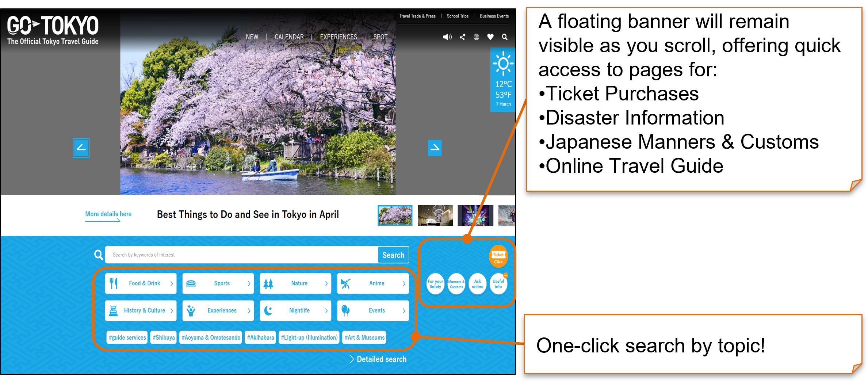Select the second carousel thumbnail image
This screenshot has width=868, height=382.
(x=435, y=215)
